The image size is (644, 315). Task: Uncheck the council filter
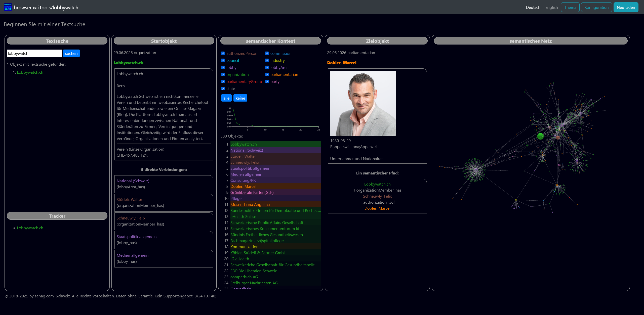click(223, 60)
